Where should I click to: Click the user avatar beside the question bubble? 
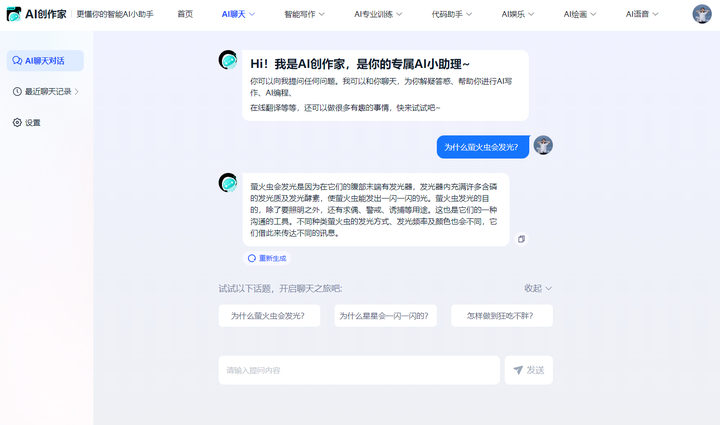(543, 145)
